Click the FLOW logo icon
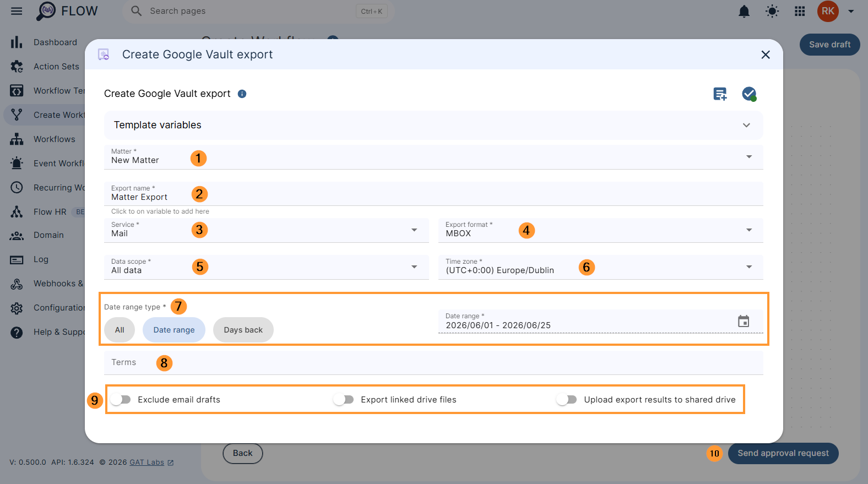The image size is (868, 484). 46,11
